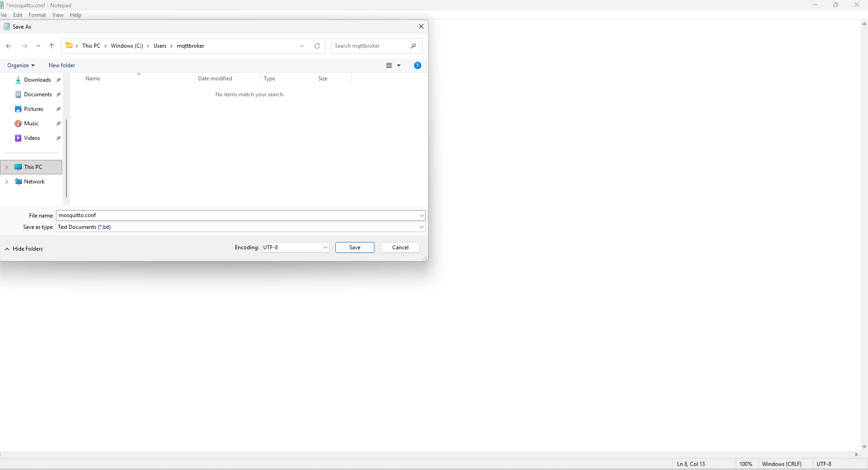Open Help with the blue question icon
Screen dimensions: 868x470
pyautogui.click(x=418, y=65)
